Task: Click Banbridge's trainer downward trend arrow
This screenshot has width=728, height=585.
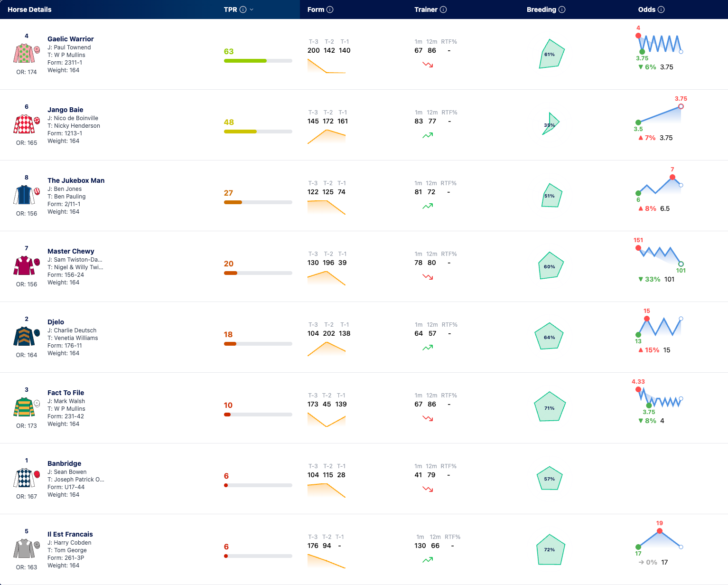Action: click(428, 489)
